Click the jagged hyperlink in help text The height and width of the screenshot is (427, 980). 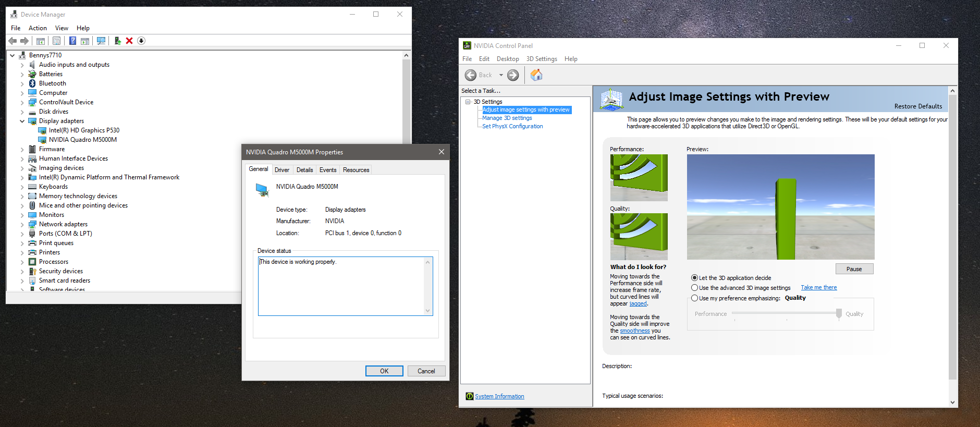point(638,303)
